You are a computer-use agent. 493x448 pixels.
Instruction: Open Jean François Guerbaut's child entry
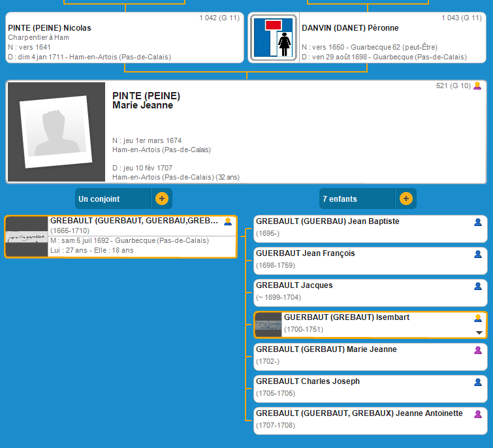(x=305, y=253)
